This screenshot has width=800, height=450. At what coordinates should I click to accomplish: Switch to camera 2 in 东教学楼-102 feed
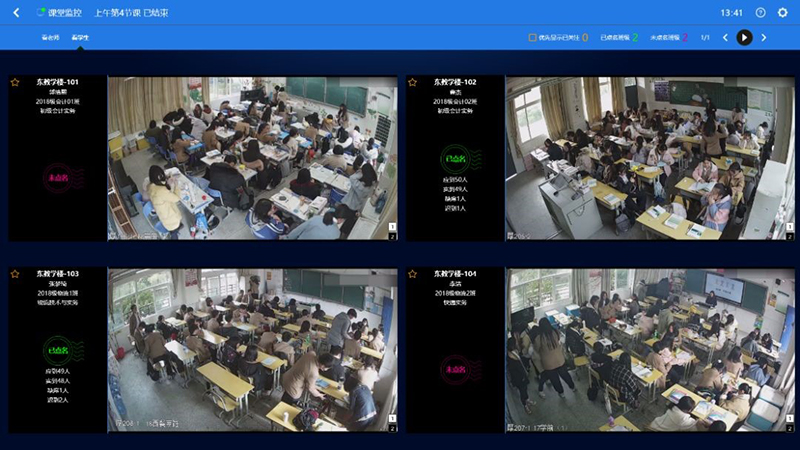click(x=790, y=236)
